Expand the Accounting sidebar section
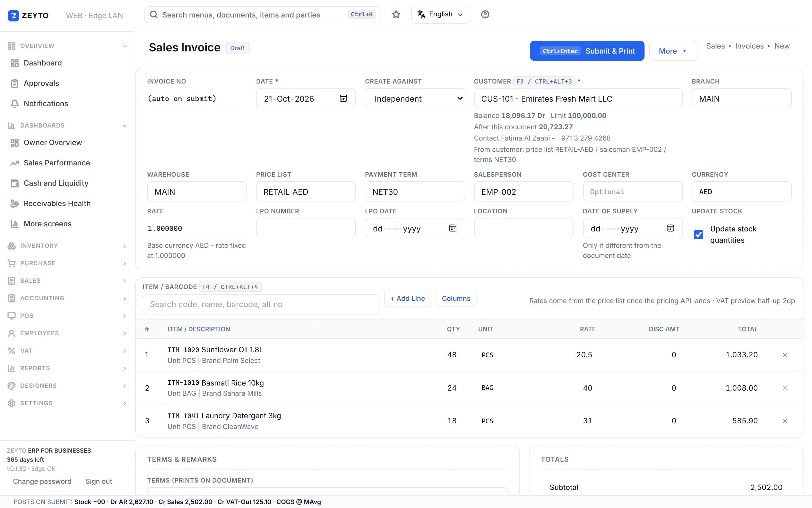The width and height of the screenshot is (812, 508). [67, 298]
